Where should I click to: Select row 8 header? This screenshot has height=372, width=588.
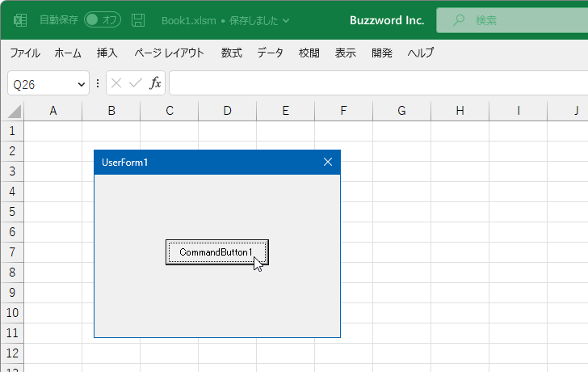[12, 273]
